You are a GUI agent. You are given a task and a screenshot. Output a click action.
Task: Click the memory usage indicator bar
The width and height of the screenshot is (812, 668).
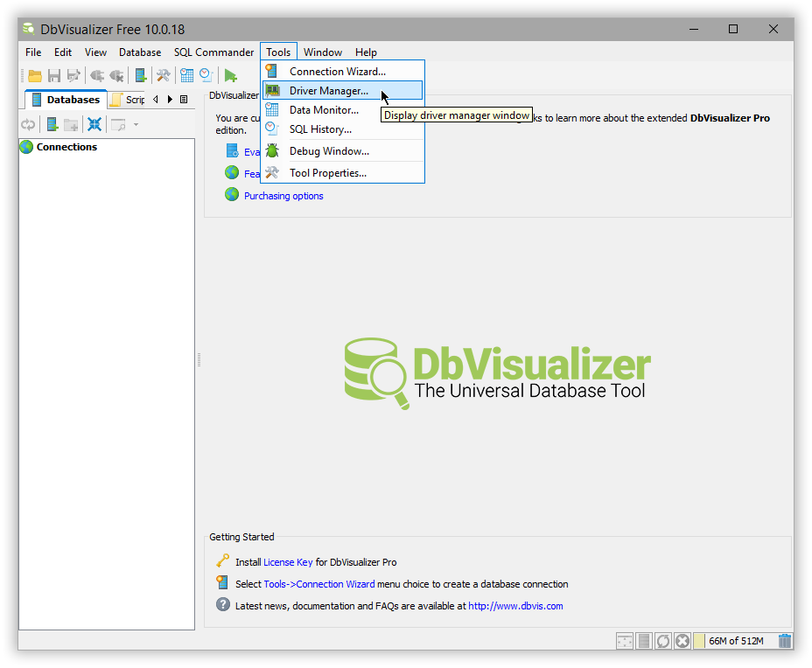tap(731, 640)
